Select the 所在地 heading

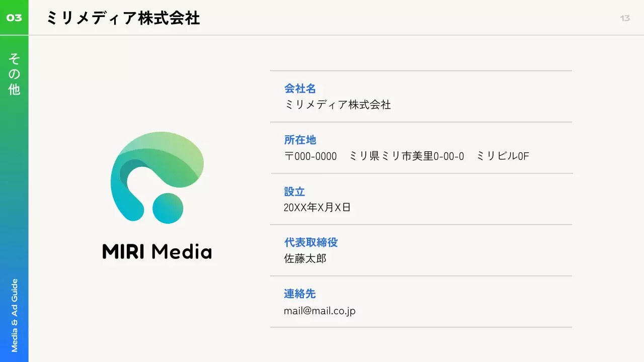click(x=300, y=140)
